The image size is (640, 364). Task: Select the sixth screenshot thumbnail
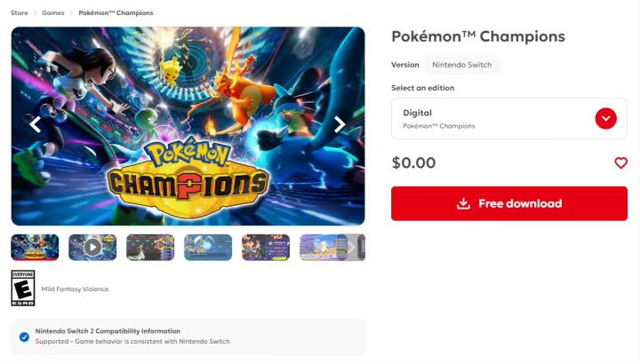click(322, 247)
